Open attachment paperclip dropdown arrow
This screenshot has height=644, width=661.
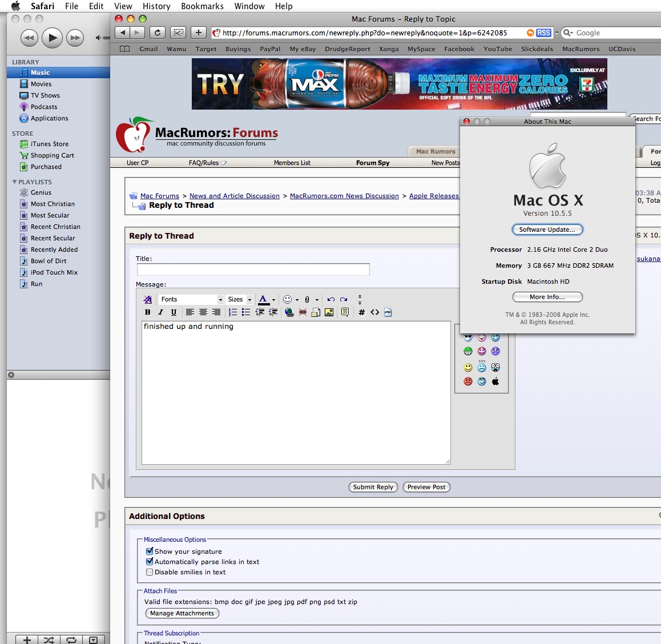coord(317,300)
